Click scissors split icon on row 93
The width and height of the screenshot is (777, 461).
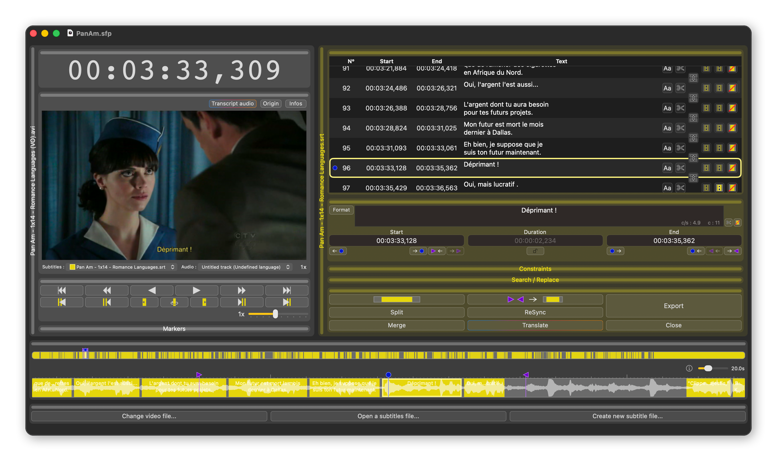click(x=680, y=108)
